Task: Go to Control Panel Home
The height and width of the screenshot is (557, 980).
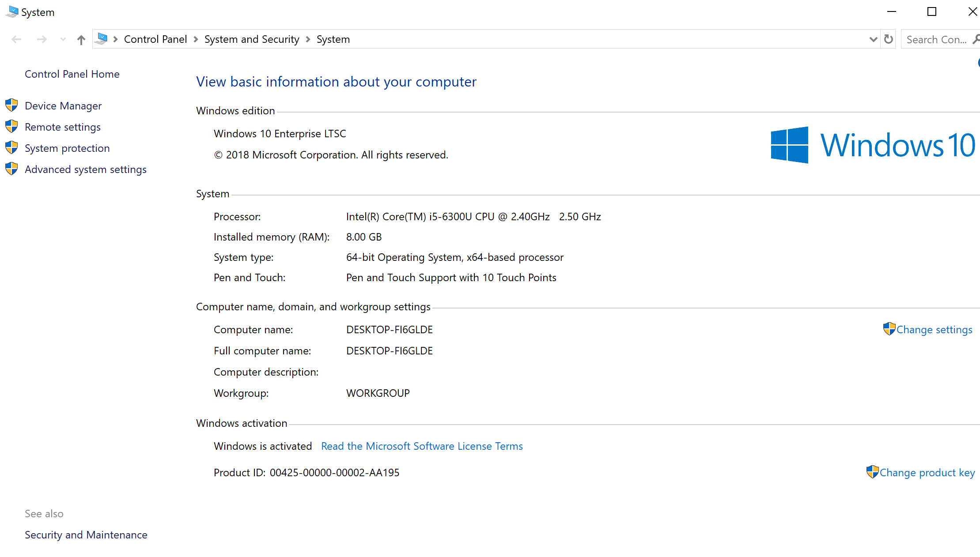Action: 72,74
